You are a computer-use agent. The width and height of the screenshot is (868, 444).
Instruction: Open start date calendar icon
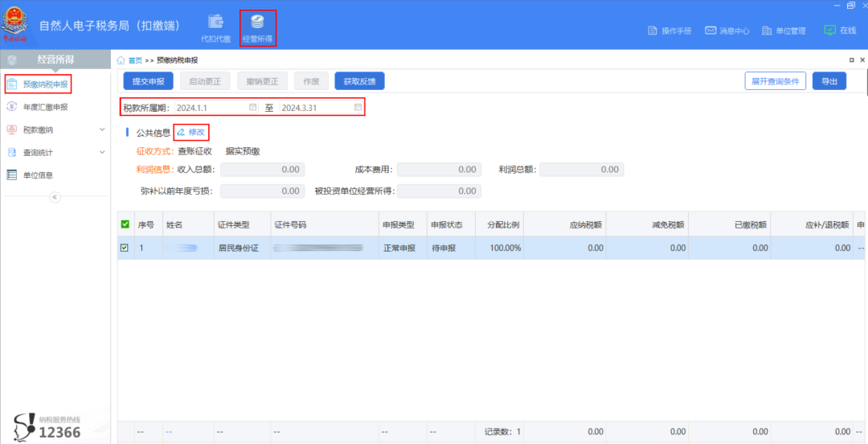click(252, 107)
